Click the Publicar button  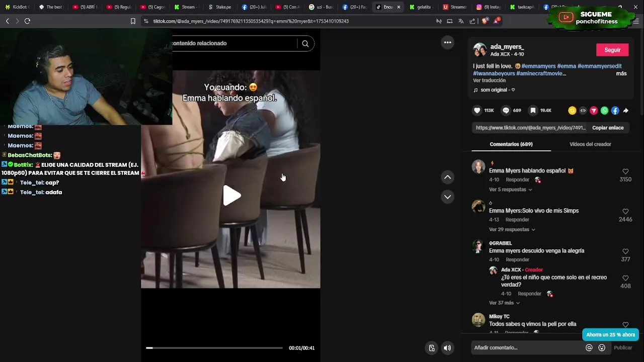[623, 347]
